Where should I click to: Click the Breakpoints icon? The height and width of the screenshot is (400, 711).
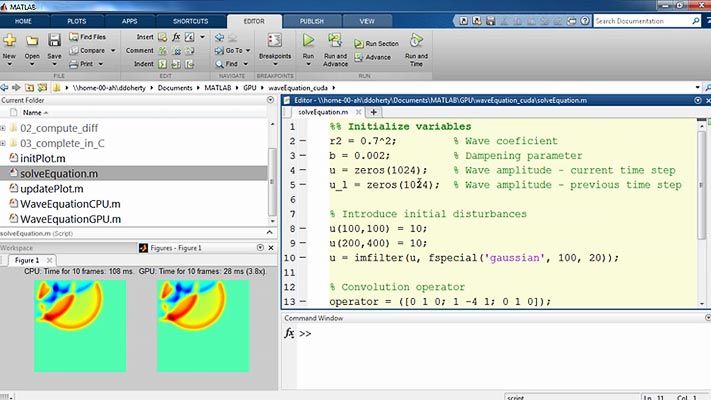coord(273,41)
